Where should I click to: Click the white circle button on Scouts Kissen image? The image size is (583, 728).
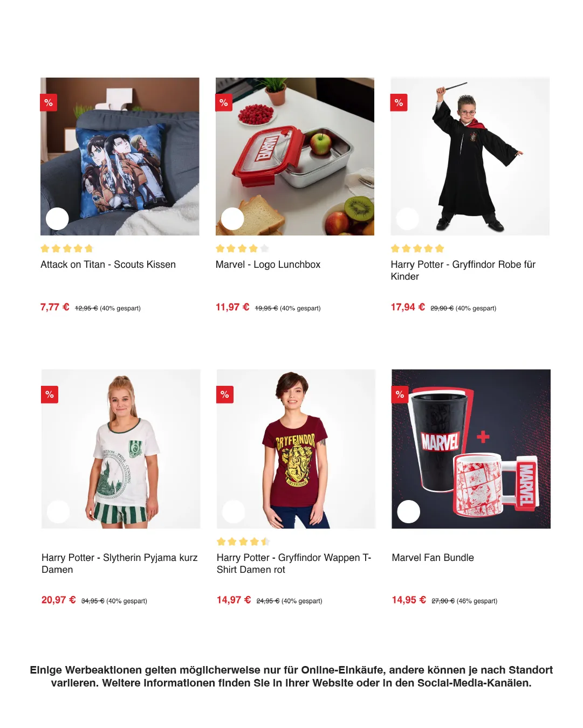pos(57,219)
